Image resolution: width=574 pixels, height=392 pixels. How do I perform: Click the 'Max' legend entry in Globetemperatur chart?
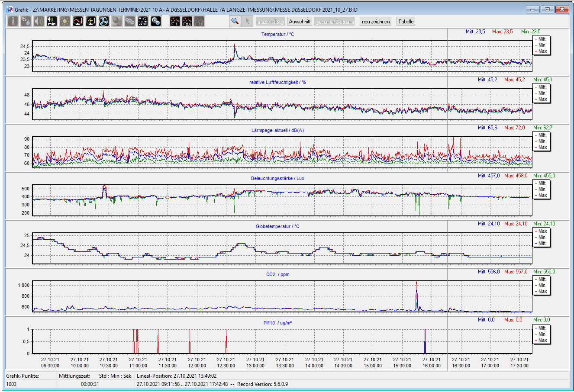click(x=541, y=231)
